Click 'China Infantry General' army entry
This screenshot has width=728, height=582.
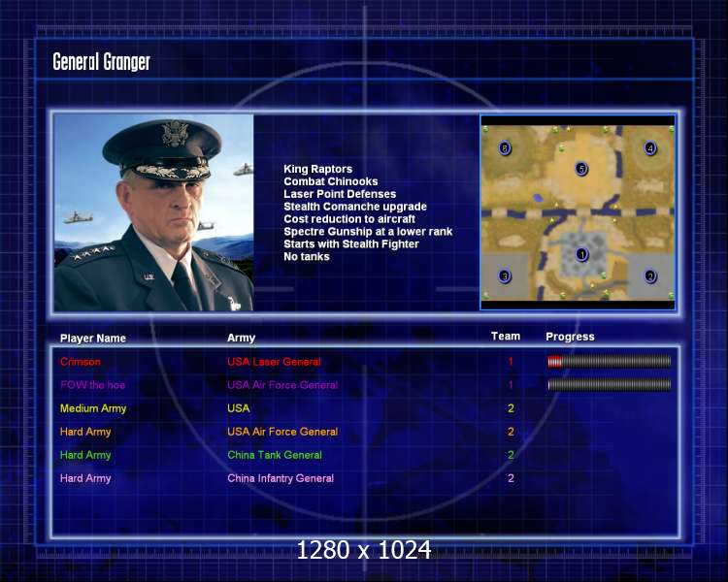coord(281,478)
